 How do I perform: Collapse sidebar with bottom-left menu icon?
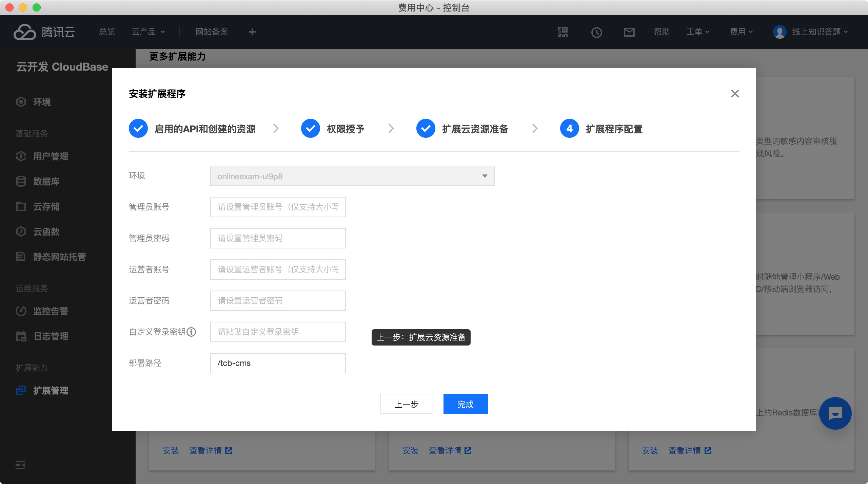20,465
